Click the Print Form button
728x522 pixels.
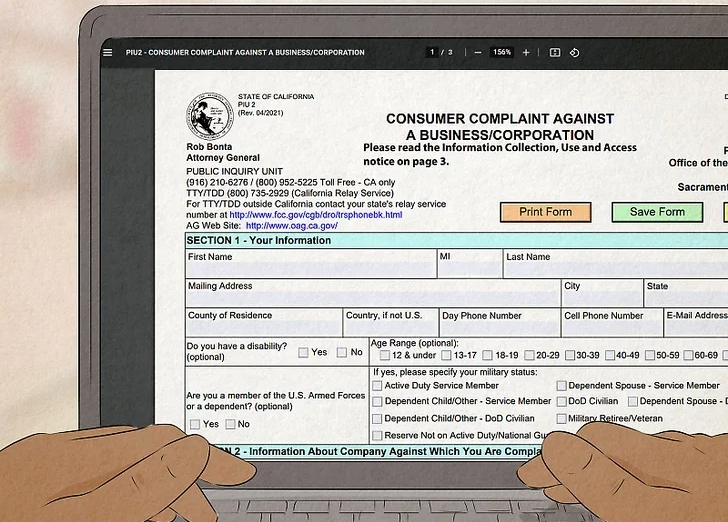(x=546, y=212)
